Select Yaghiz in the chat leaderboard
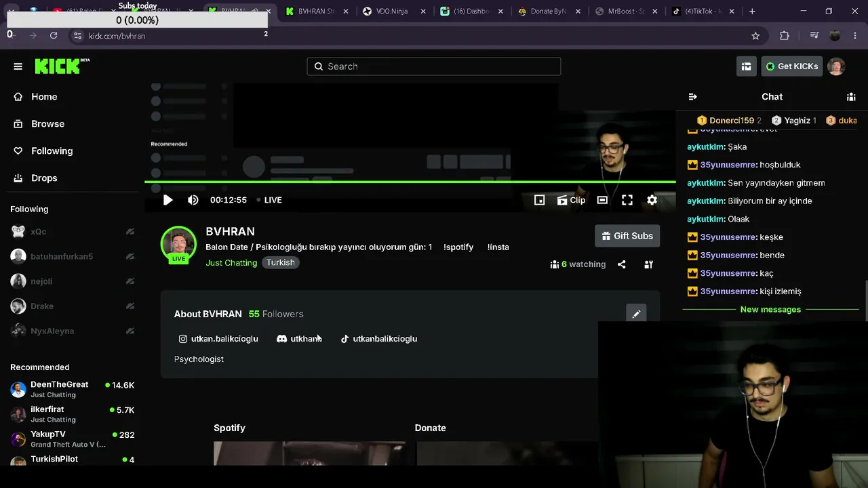 pos(794,121)
